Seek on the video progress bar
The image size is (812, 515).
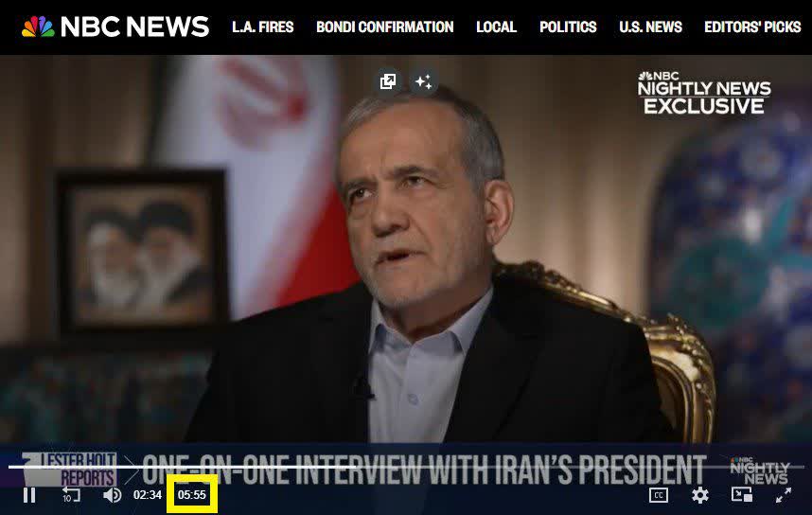click(x=406, y=467)
